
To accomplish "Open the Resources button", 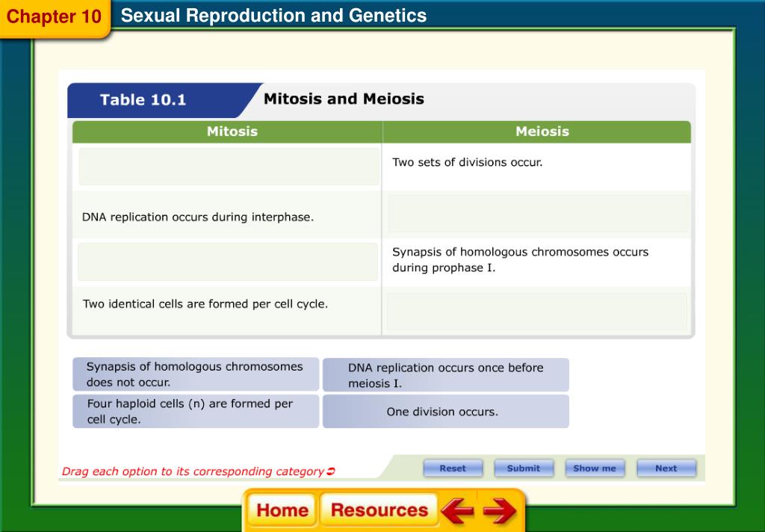I will click(379, 510).
